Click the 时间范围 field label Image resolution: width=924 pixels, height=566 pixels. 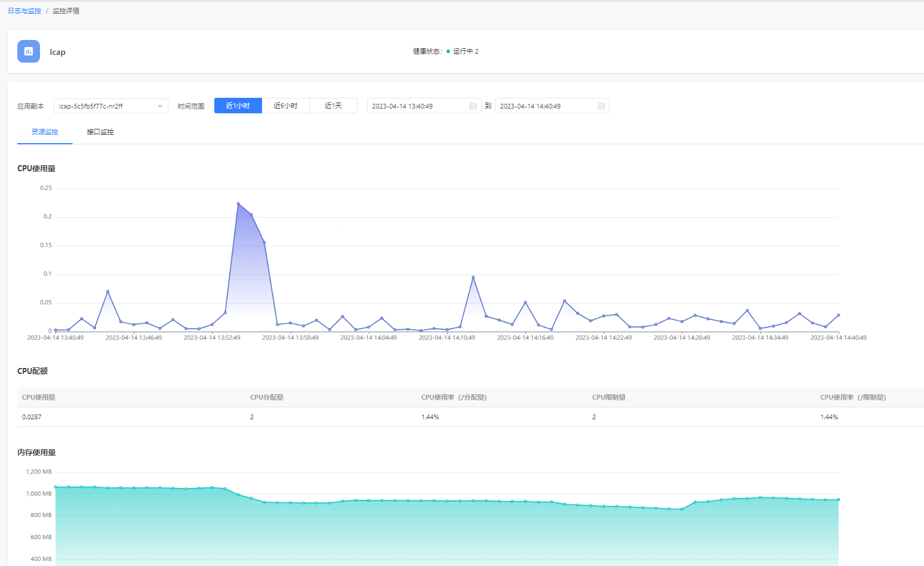[x=191, y=106]
